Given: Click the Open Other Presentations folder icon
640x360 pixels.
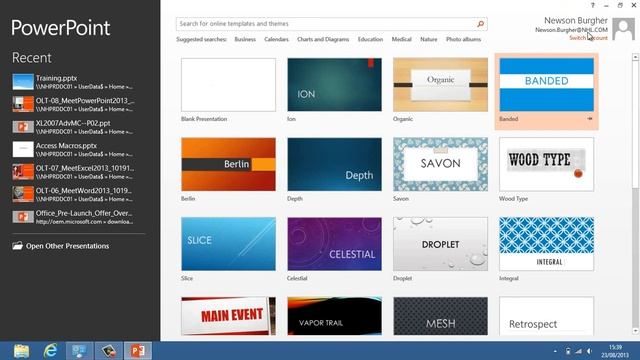Looking at the screenshot, I should click(17, 246).
